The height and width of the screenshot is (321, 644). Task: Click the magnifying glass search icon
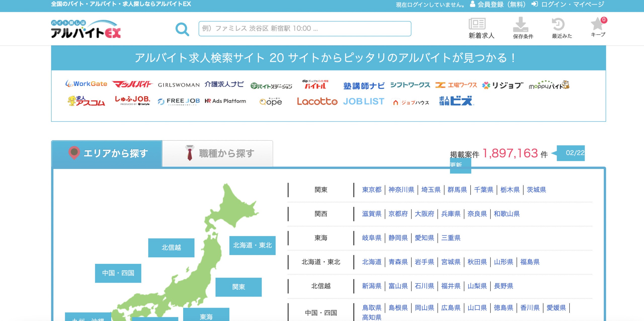(182, 29)
